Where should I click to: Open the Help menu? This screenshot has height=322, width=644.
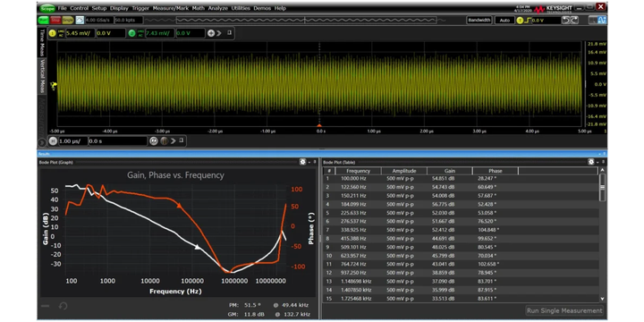coord(280,8)
